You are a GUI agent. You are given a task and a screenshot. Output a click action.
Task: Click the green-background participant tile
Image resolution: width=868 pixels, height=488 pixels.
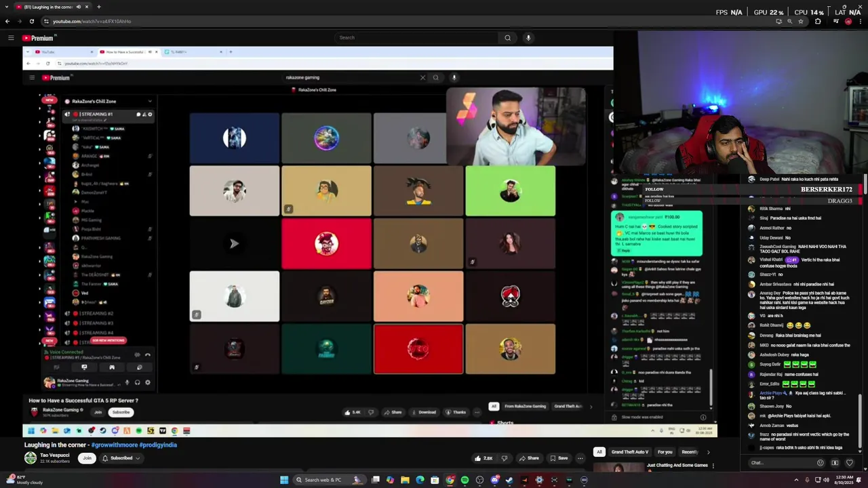pyautogui.click(x=510, y=191)
